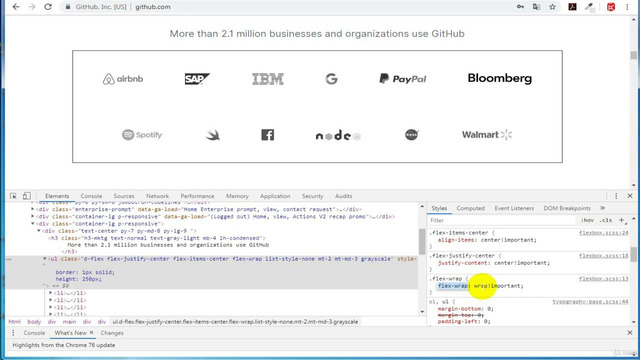Viewport: 640px width, 360px height.
Task: Open the DOM Breakpoints tab
Action: (567, 208)
